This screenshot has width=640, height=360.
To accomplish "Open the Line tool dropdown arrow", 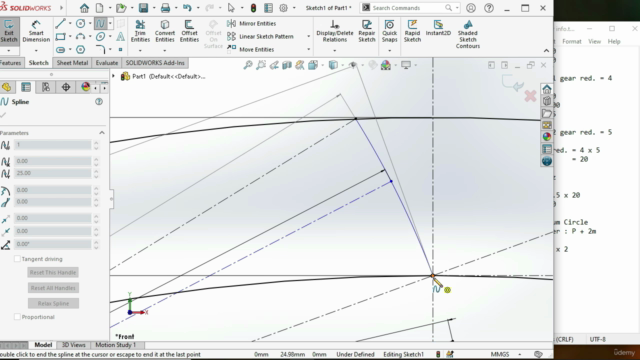I will pyautogui.click(x=70, y=24).
